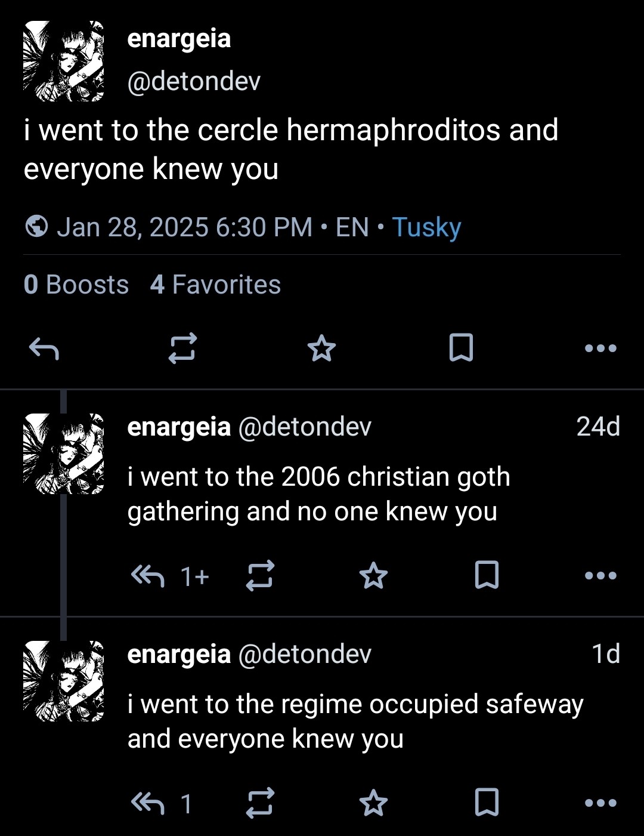View the 0 Boosts list
This screenshot has height=836, width=644.
76,285
